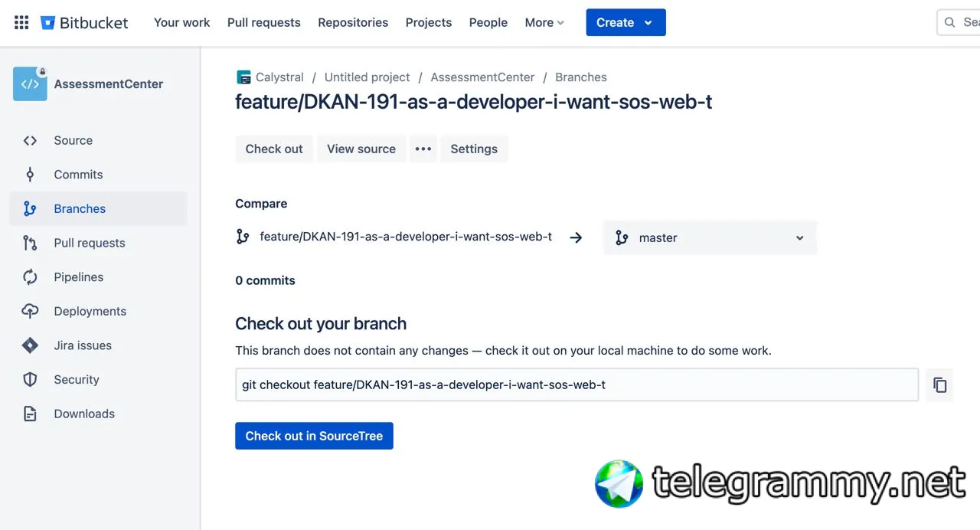Viewport: 980px width, 530px height.
Task: Open the app switcher grid icon
Action: pos(21,22)
